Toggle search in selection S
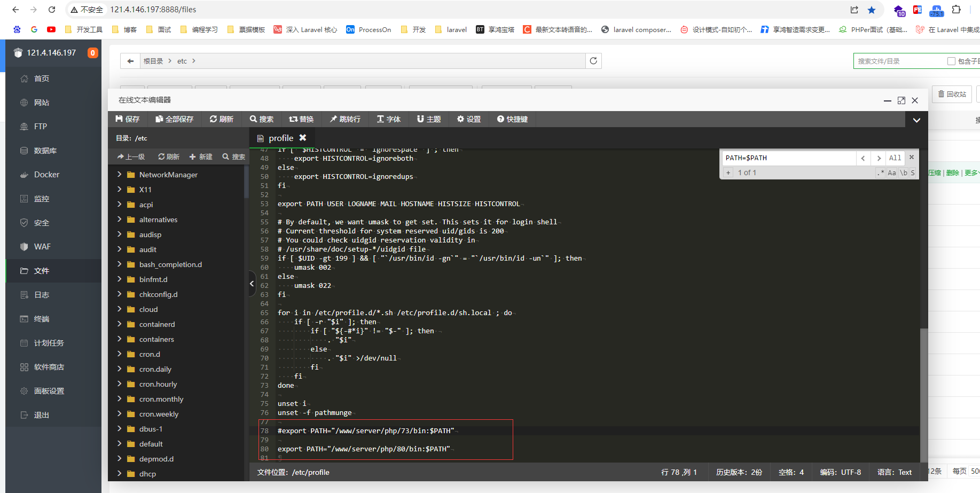 [x=913, y=173]
